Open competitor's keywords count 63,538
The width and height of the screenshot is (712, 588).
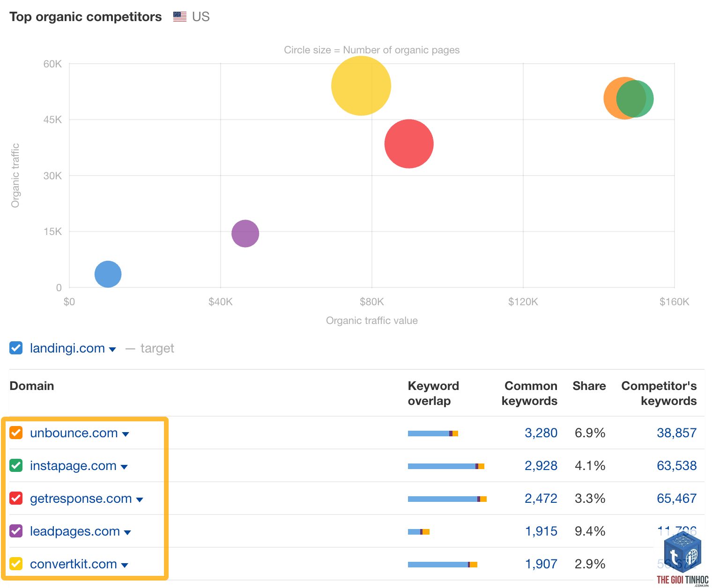pyautogui.click(x=677, y=466)
